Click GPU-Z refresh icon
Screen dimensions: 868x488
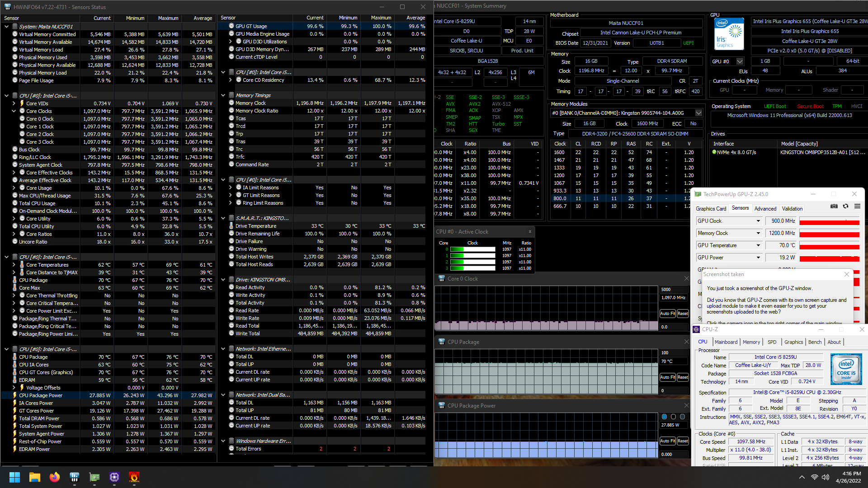pyautogui.click(x=845, y=206)
